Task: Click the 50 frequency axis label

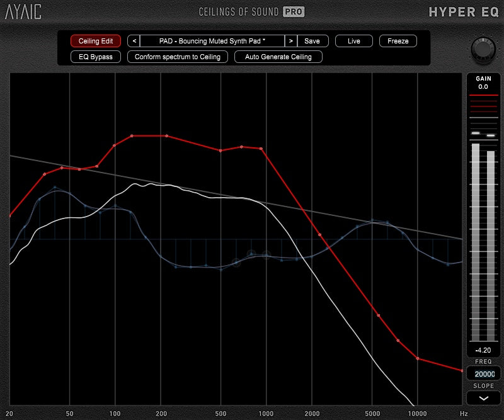Action: 69,414
